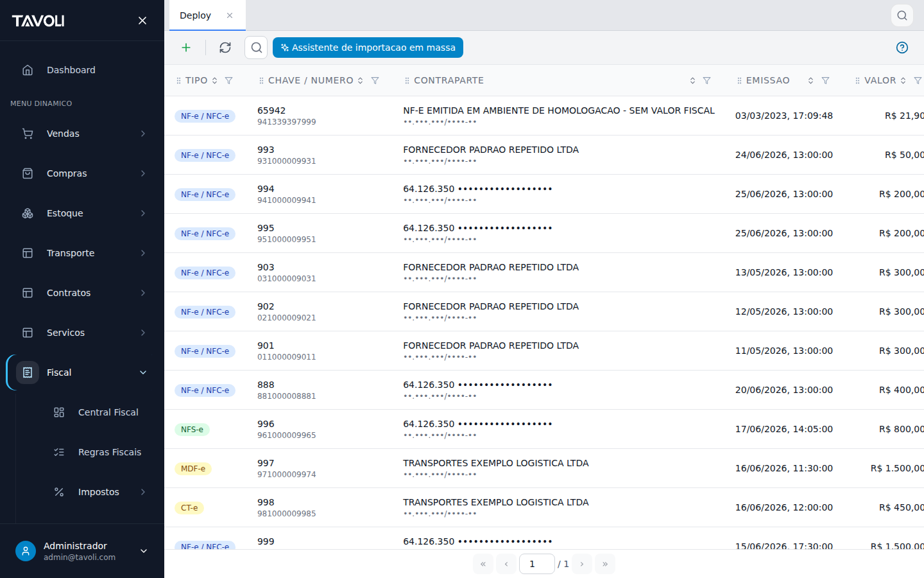Image resolution: width=924 pixels, height=578 pixels.
Task: Open the Vendas menu item
Action: point(82,134)
